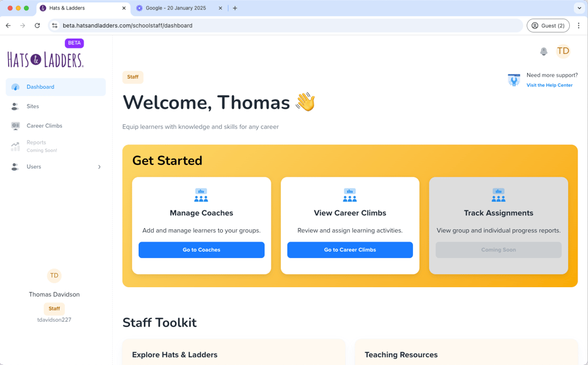Visit the Help Center link
Image resolution: width=588 pixels, height=365 pixels.
point(549,85)
